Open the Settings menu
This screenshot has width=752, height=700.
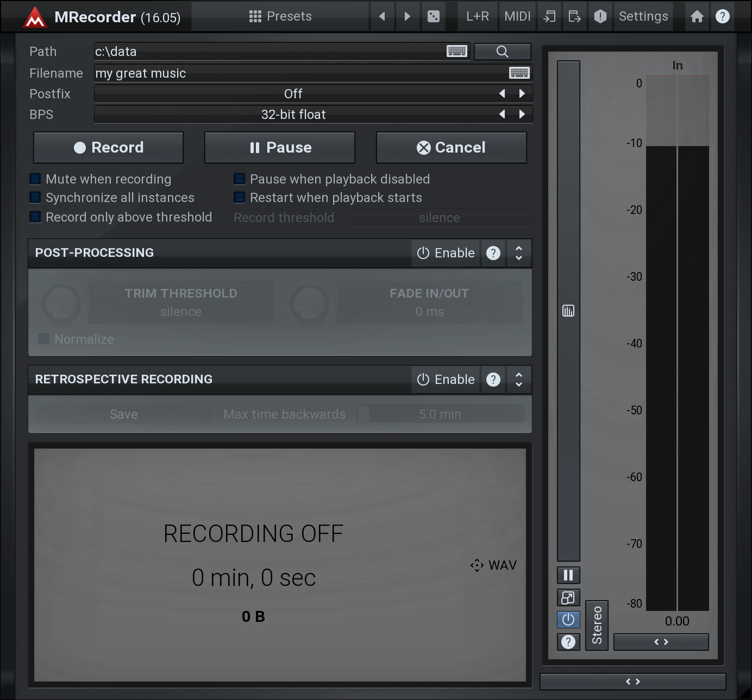[643, 16]
